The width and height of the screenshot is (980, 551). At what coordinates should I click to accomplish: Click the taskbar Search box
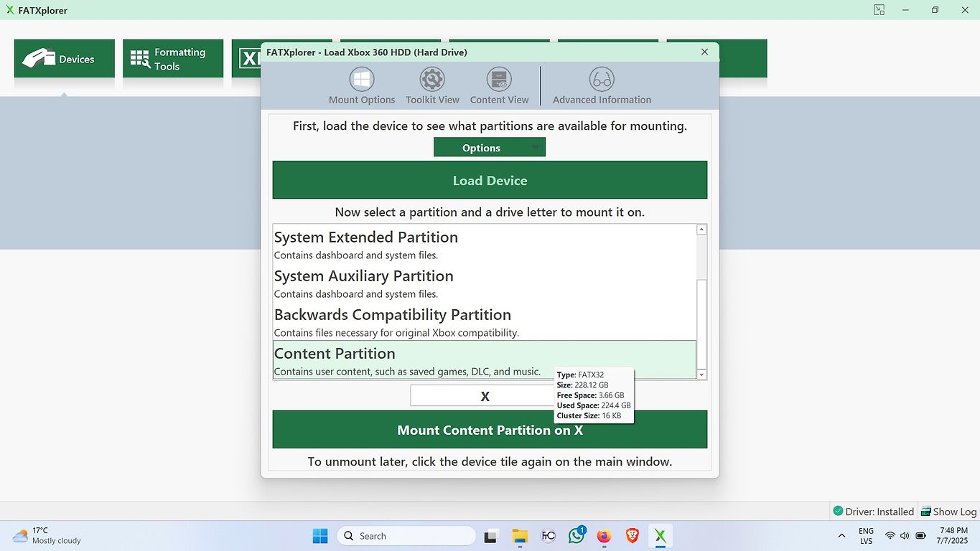(x=406, y=536)
